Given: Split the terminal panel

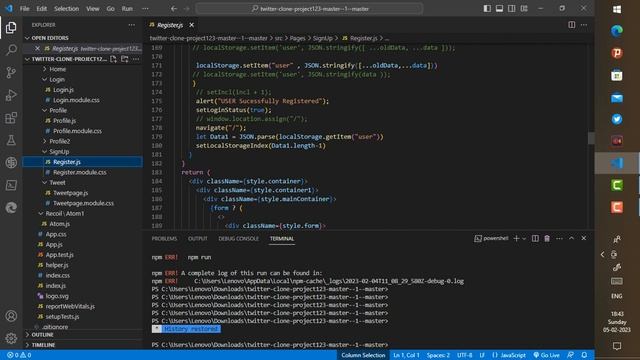Looking at the screenshot, I should pyautogui.click(x=535, y=238).
